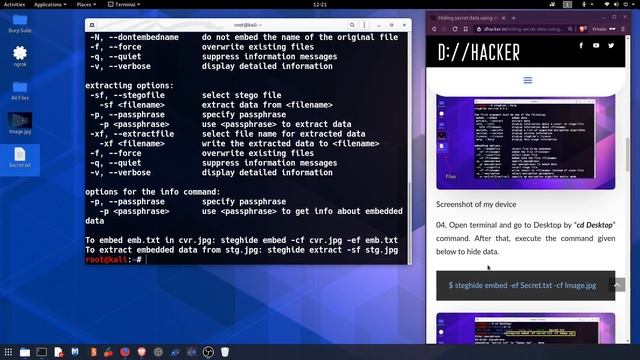The height and width of the screenshot is (360, 640).
Task: Open D://HACKER Facebook link
Action: click(581, 45)
